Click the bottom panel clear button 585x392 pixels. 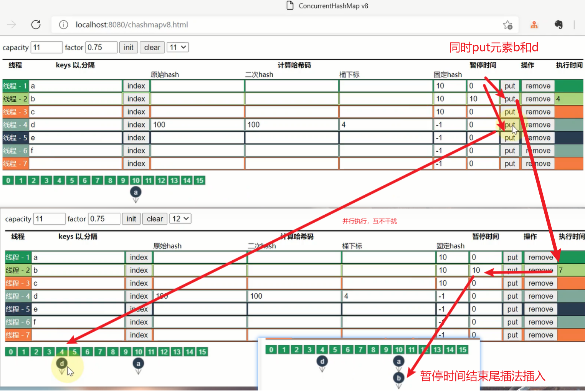tap(155, 219)
